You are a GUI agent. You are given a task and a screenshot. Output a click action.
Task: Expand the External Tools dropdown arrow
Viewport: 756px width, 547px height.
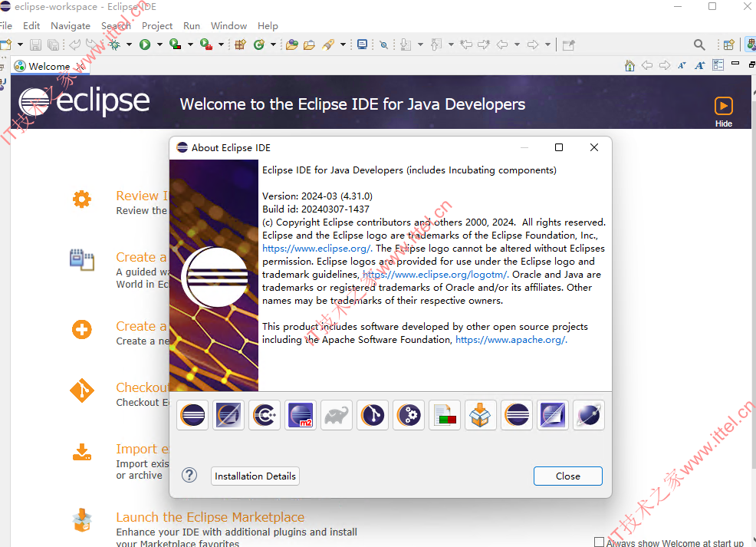[222, 44]
